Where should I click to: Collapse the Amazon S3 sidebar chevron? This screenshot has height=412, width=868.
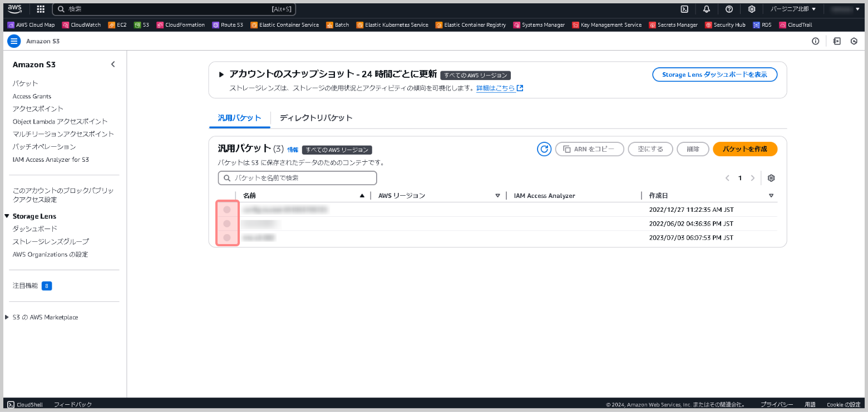(113, 64)
